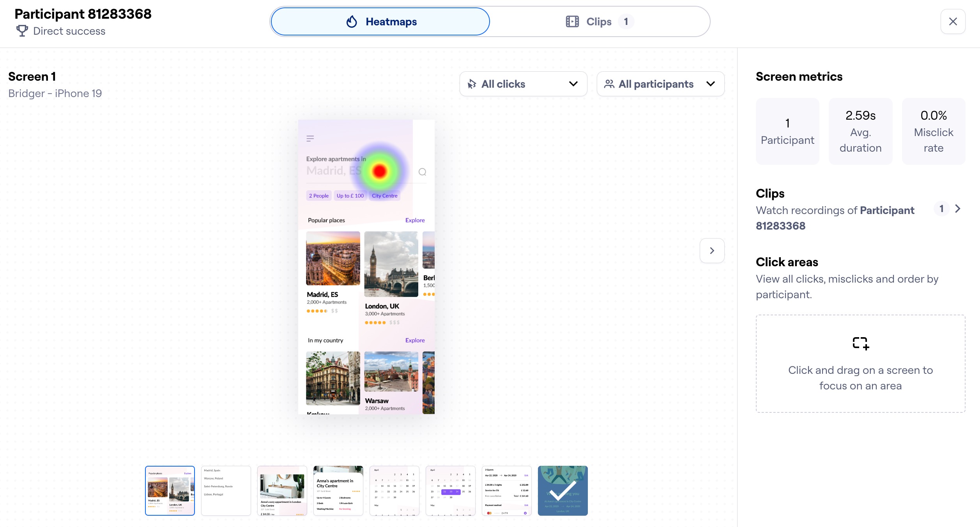
Task: Select the final checkmark success thumbnail
Action: pyautogui.click(x=563, y=491)
